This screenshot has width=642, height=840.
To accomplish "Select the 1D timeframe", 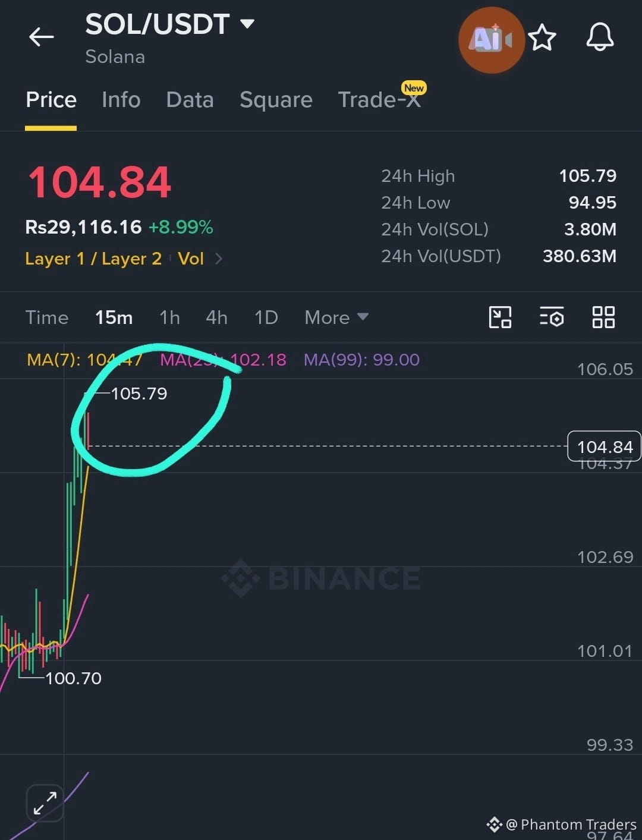I will tap(266, 317).
